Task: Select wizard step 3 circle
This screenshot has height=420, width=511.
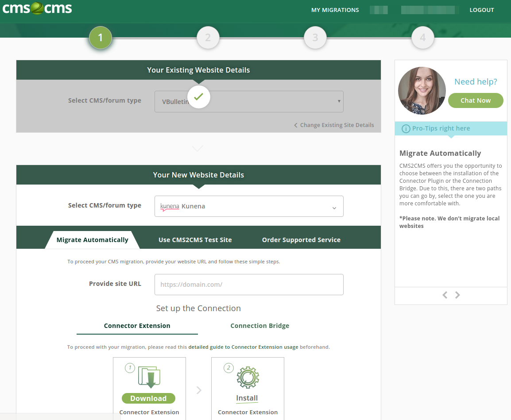Action: coord(315,38)
